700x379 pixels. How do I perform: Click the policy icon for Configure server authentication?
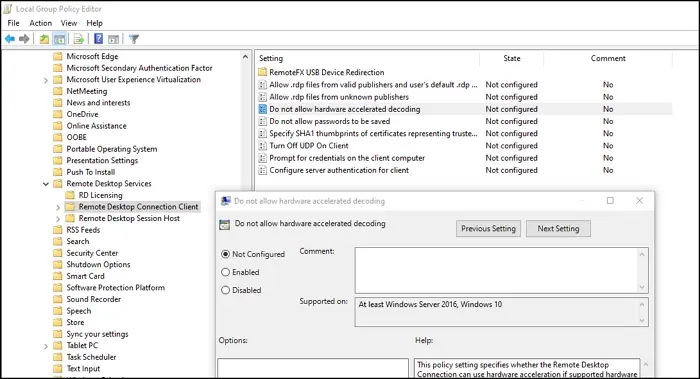[x=262, y=170]
